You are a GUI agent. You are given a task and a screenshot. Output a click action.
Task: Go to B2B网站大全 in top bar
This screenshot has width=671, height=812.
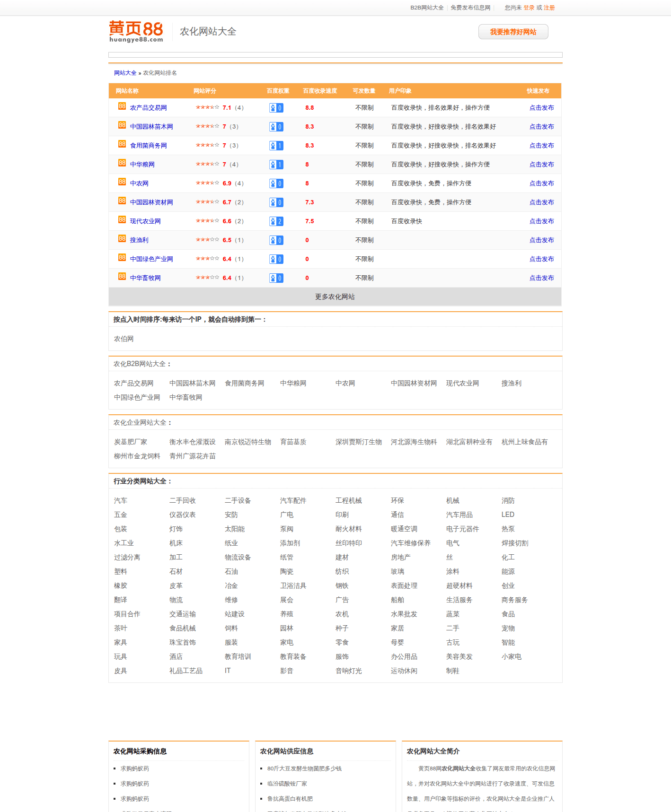[427, 8]
